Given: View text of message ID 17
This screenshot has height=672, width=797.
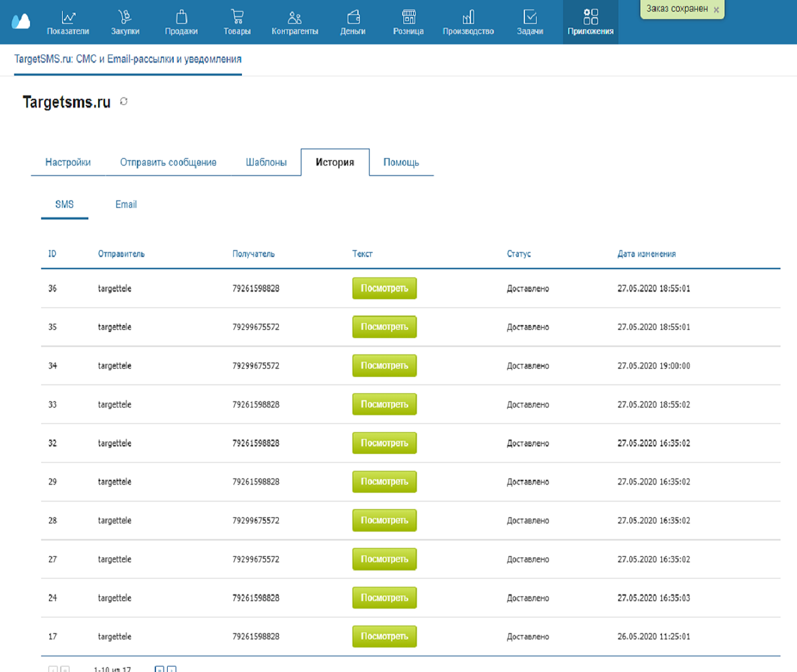Looking at the screenshot, I should (385, 637).
